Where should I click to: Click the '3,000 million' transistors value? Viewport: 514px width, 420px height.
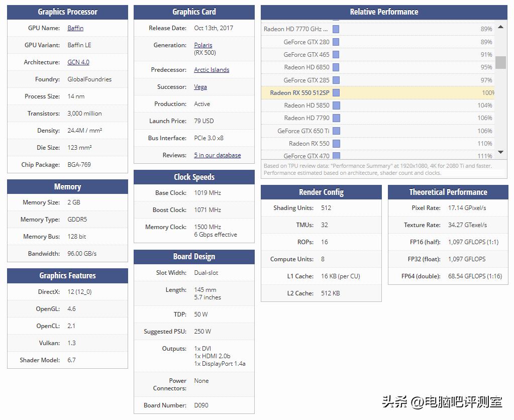click(x=84, y=114)
